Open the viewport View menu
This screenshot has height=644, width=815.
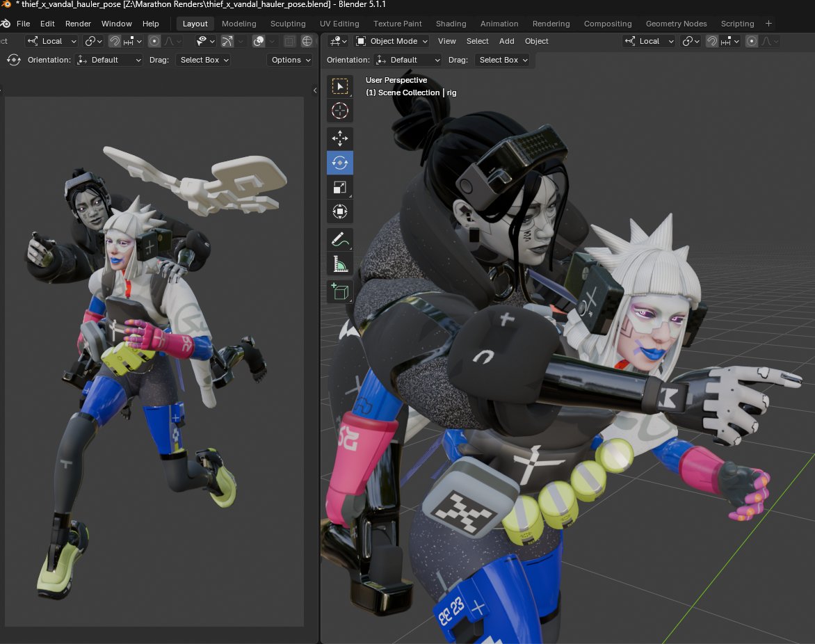click(447, 41)
